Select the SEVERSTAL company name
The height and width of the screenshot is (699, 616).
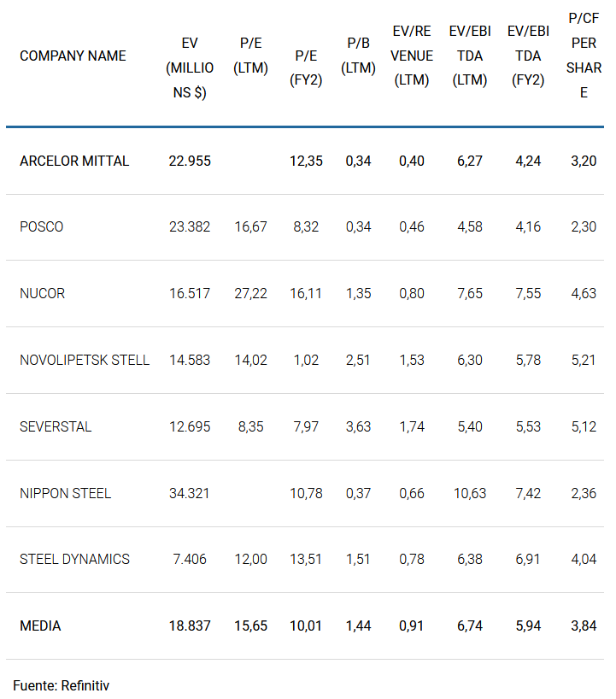tap(56, 426)
